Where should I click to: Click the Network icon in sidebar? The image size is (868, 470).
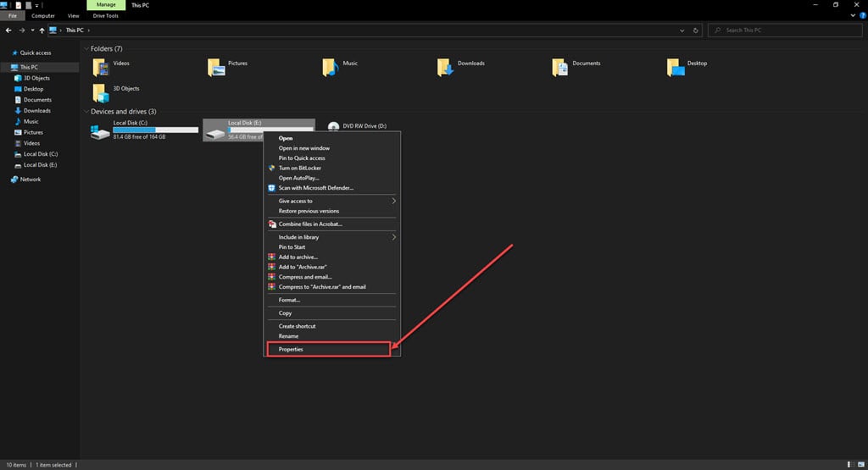click(14, 180)
